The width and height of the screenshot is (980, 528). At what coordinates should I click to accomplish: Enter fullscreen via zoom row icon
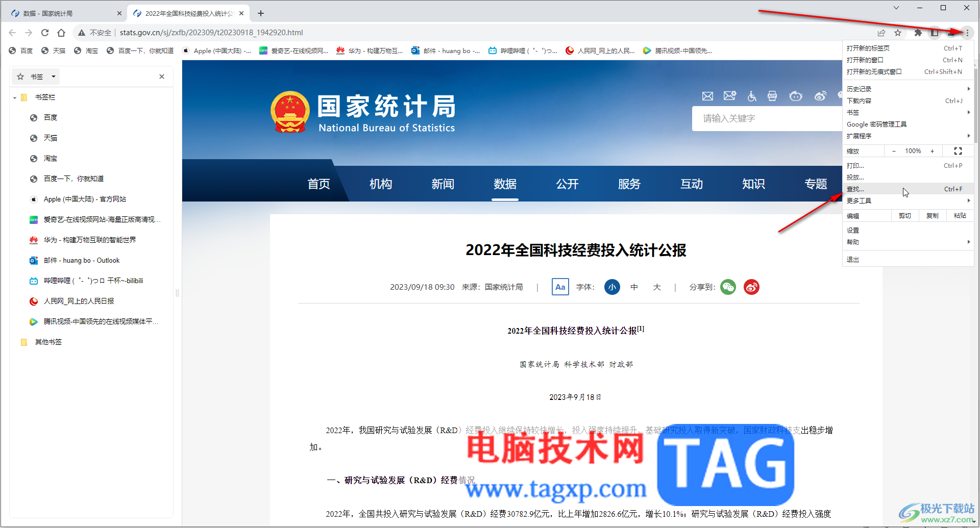pos(958,151)
